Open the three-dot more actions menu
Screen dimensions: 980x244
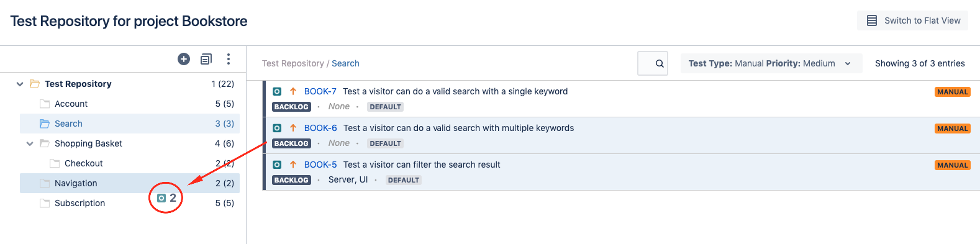(229, 59)
